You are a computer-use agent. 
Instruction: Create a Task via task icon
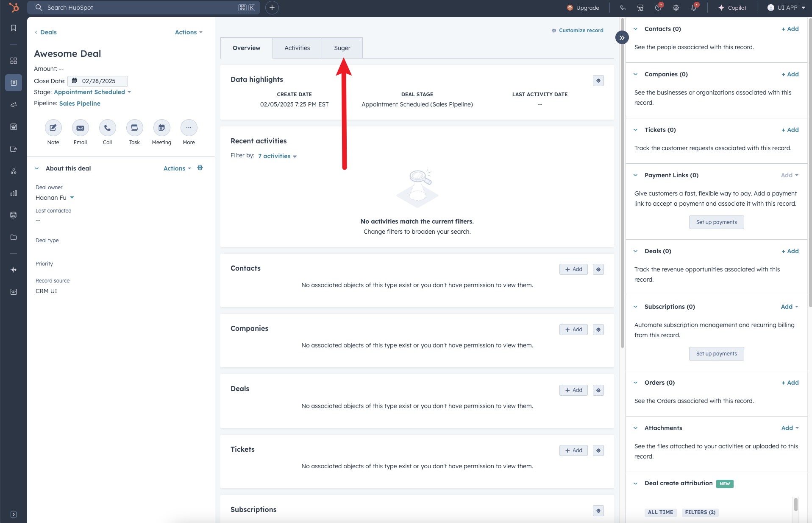click(134, 128)
